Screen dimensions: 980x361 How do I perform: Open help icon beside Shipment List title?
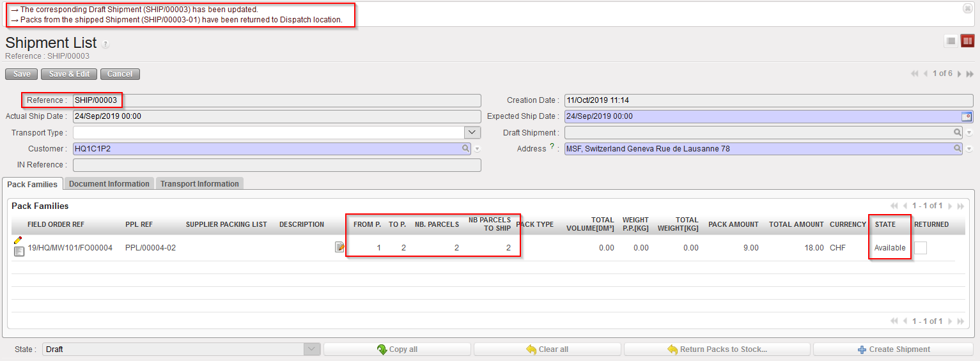105,45
